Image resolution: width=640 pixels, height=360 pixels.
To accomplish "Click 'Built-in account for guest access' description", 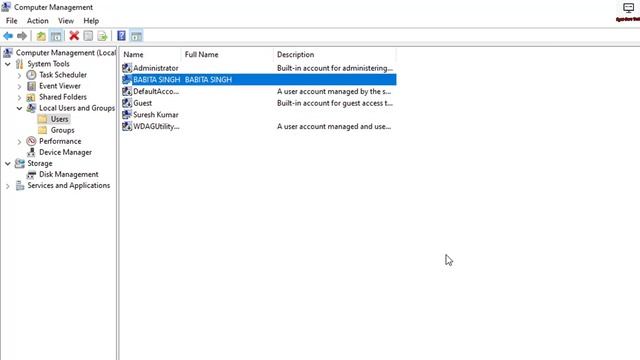I will click(x=335, y=103).
